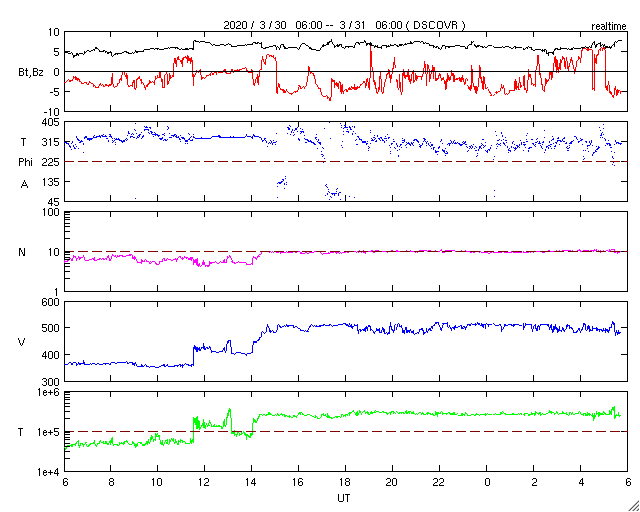Click the "-10" tick on the Bt,Bz axis

pos(52,112)
